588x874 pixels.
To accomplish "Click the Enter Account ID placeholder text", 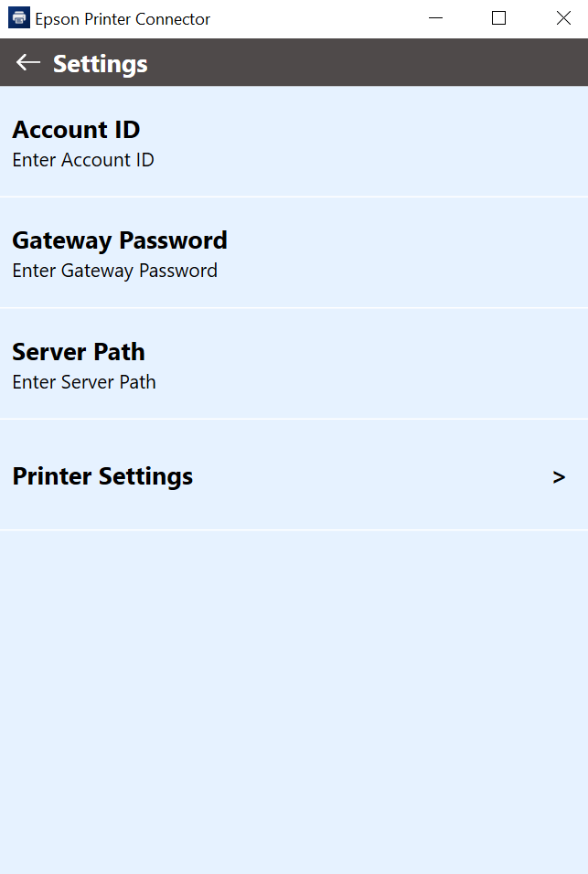I will click(x=83, y=160).
